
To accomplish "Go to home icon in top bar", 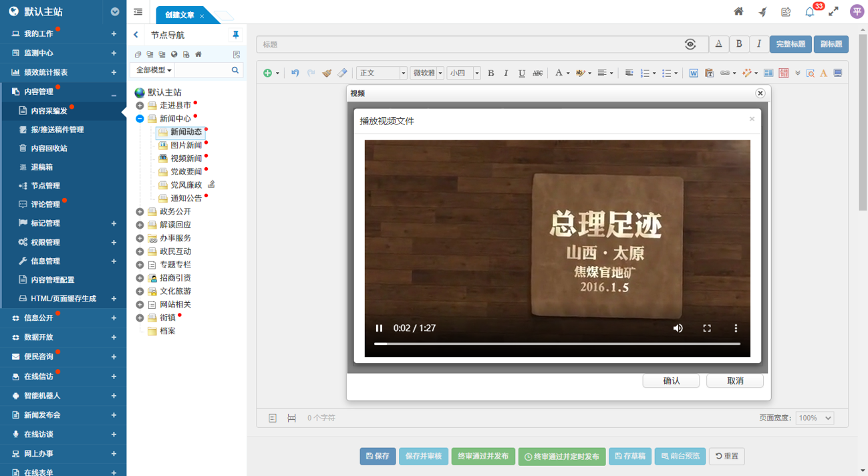I will coord(738,11).
